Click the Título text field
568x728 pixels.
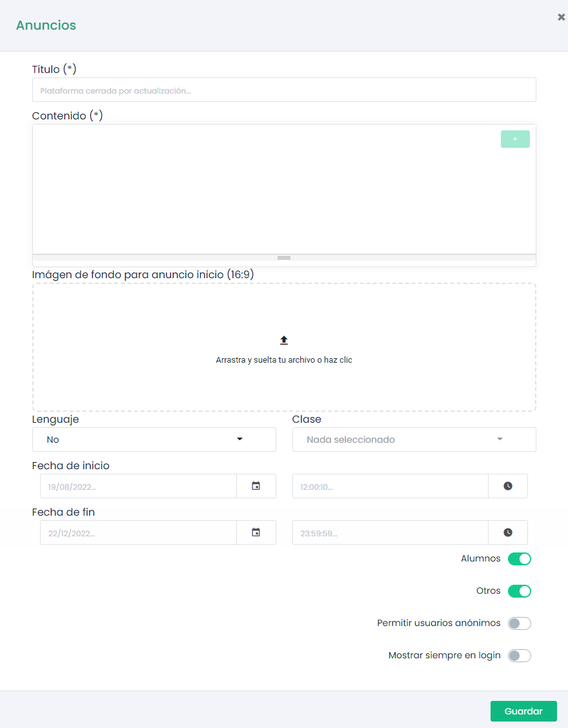click(x=284, y=90)
